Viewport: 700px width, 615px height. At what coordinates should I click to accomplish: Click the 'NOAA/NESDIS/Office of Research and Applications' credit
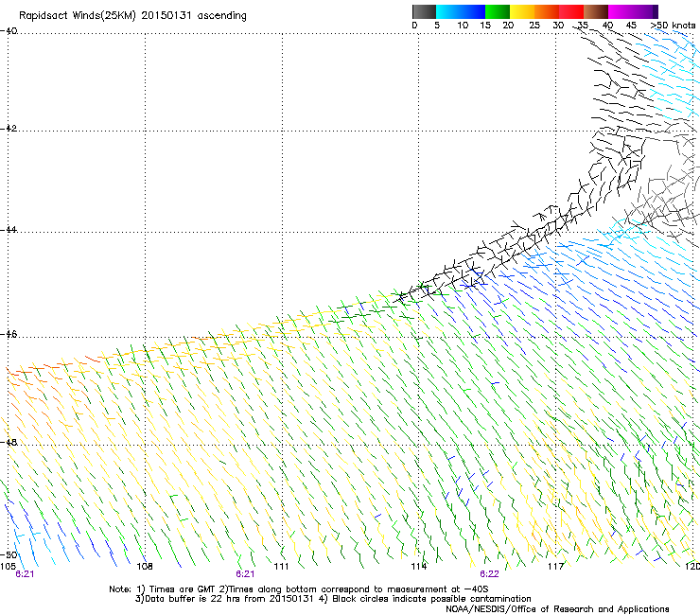coord(557,609)
